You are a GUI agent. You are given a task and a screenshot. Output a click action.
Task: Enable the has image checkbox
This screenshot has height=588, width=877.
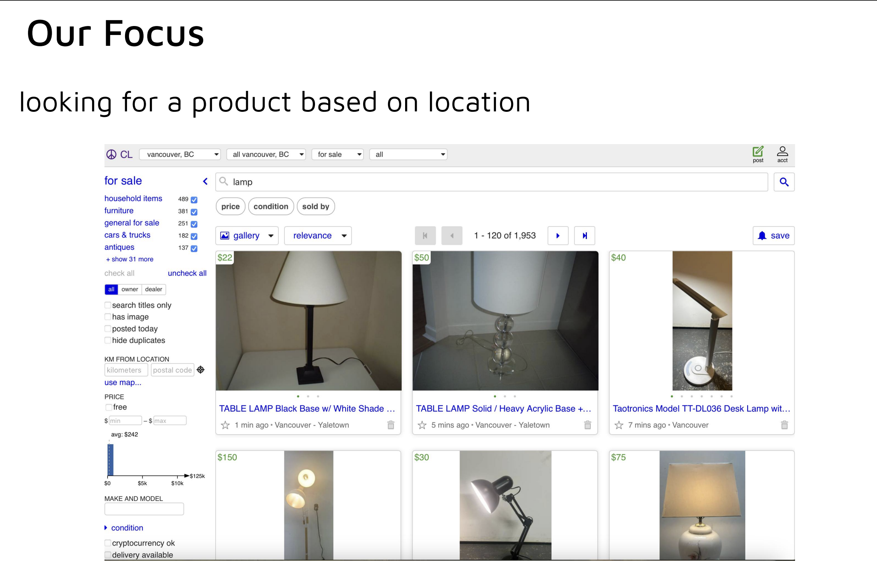(108, 317)
